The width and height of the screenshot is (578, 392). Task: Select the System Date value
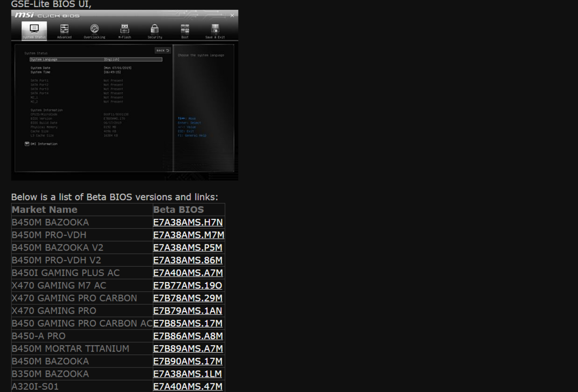click(118, 68)
